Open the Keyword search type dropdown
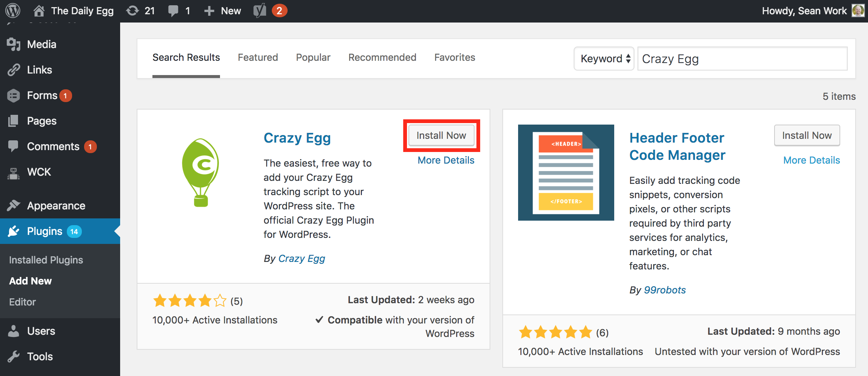 604,59
